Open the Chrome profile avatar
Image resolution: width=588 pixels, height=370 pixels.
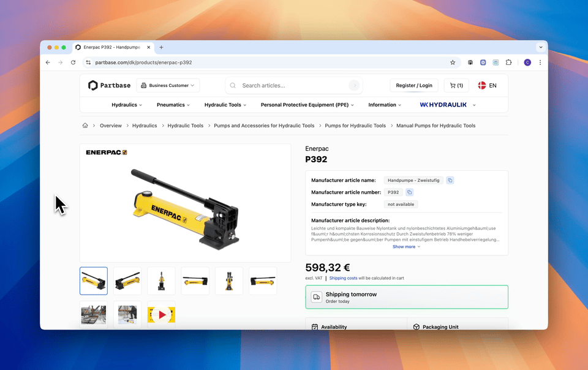point(527,62)
